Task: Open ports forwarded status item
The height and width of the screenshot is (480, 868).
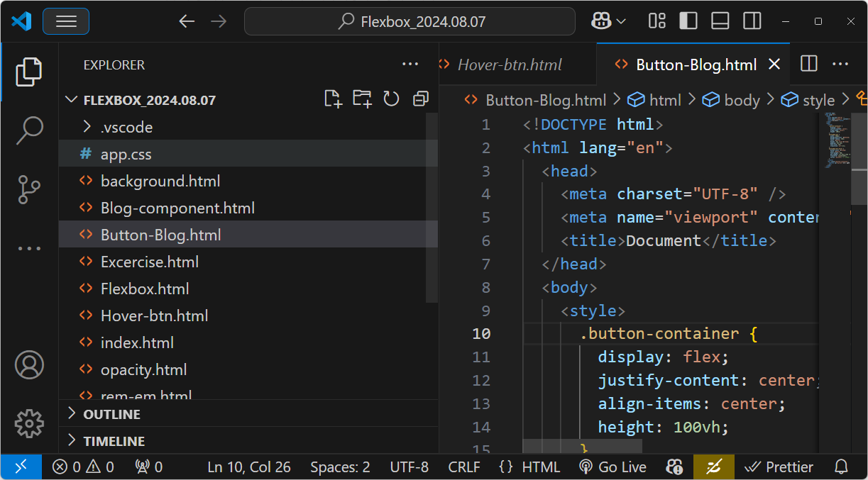Action: click(149, 467)
